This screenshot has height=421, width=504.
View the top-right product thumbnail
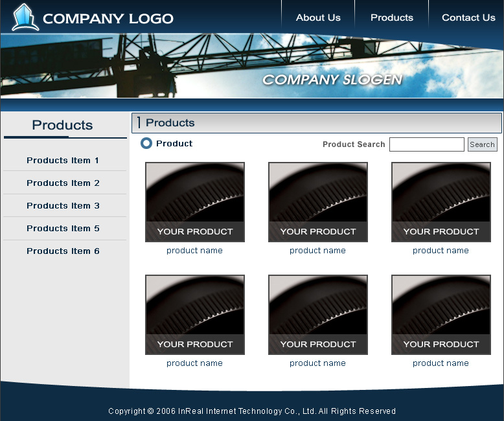tap(441, 201)
